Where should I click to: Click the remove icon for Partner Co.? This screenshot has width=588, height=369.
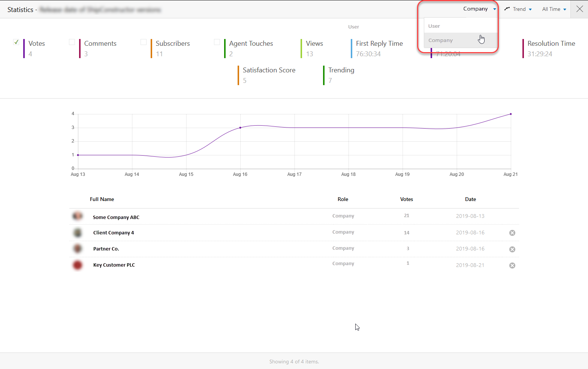click(x=512, y=249)
